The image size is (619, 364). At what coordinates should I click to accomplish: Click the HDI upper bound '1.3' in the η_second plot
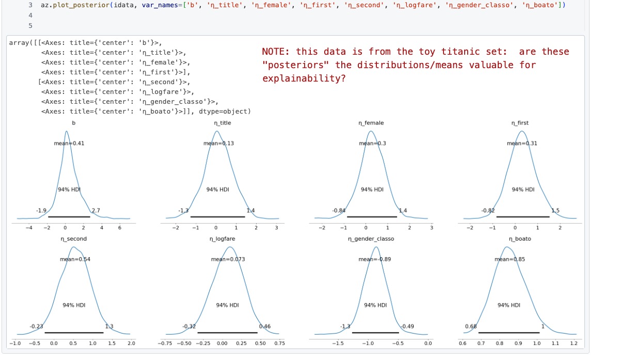click(109, 326)
